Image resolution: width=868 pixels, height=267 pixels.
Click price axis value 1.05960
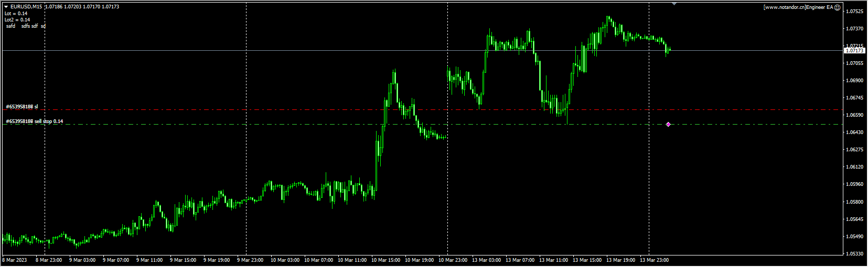click(x=855, y=184)
